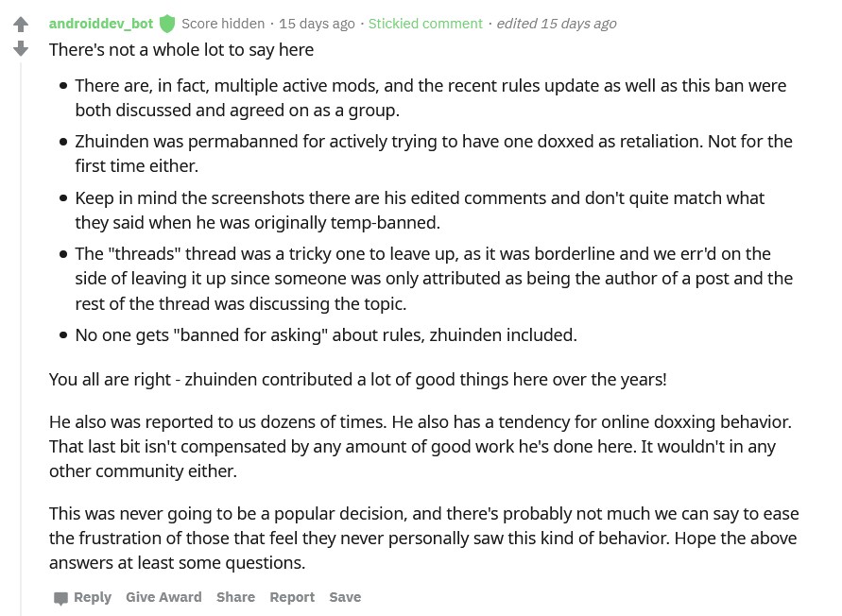Click the speech bubble reply icon
The width and height of the screenshot is (842, 616).
pos(60,598)
